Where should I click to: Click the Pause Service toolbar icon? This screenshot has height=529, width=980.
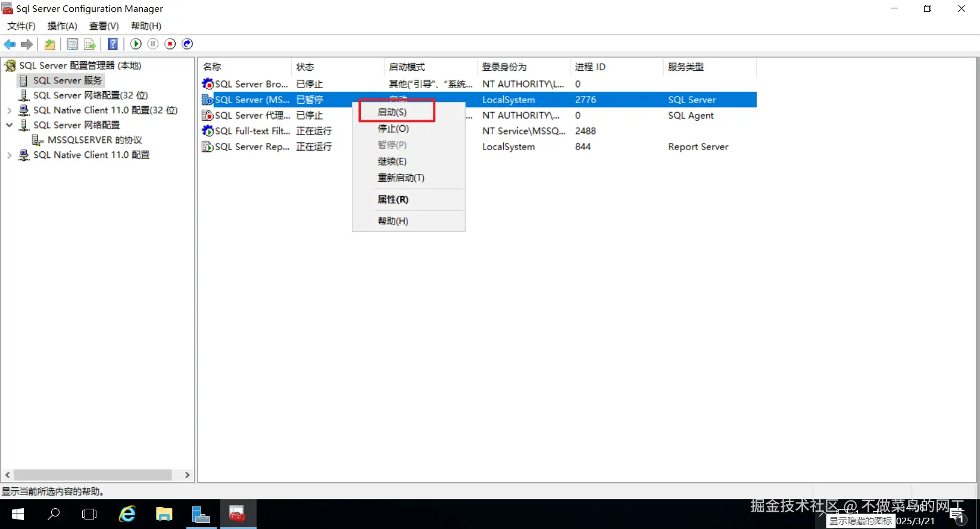click(153, 44)
